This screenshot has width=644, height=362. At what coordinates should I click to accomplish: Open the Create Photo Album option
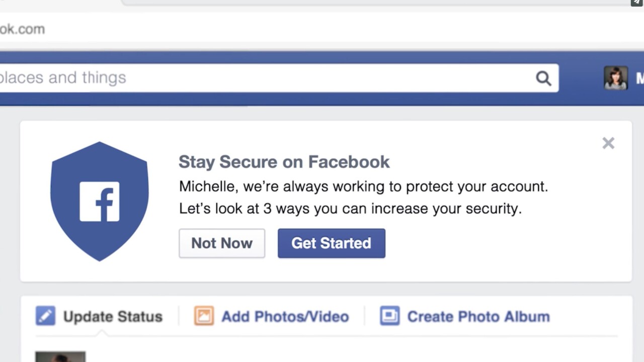pyautogui.click(x=478, y=317)
